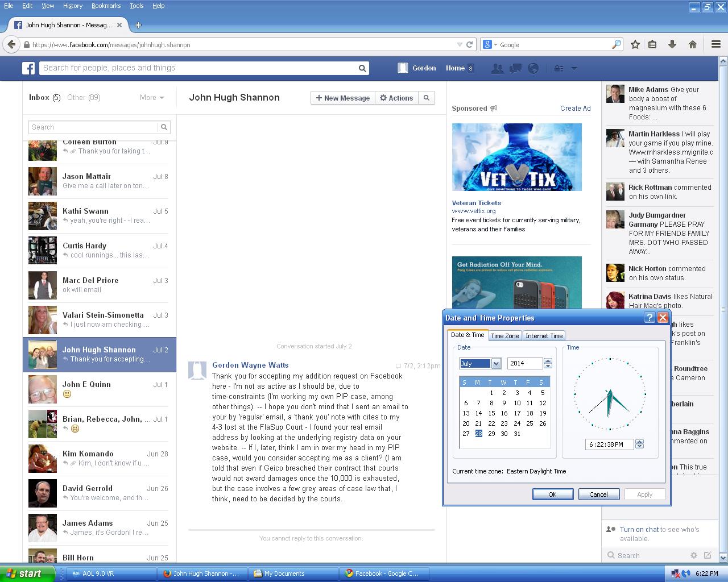The image size is (728, 582).
Task: Click the chat settings gear icon
Action: [x=693, y=555]
